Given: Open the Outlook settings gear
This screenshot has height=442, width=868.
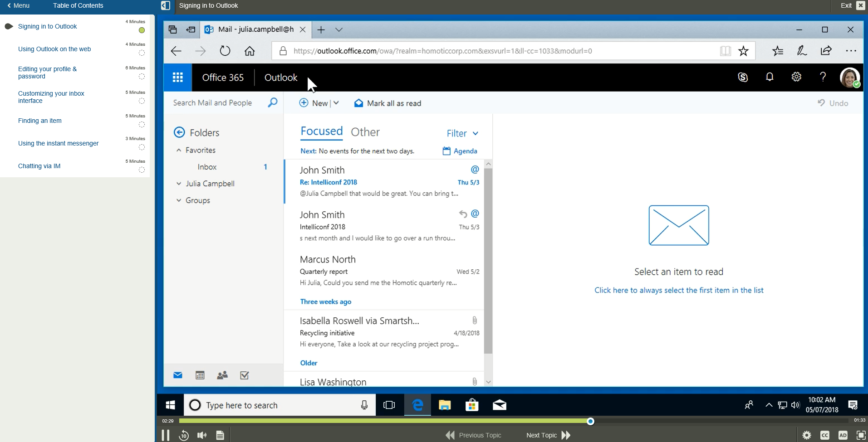Looking at the screenshot, I should coord(797,77).
